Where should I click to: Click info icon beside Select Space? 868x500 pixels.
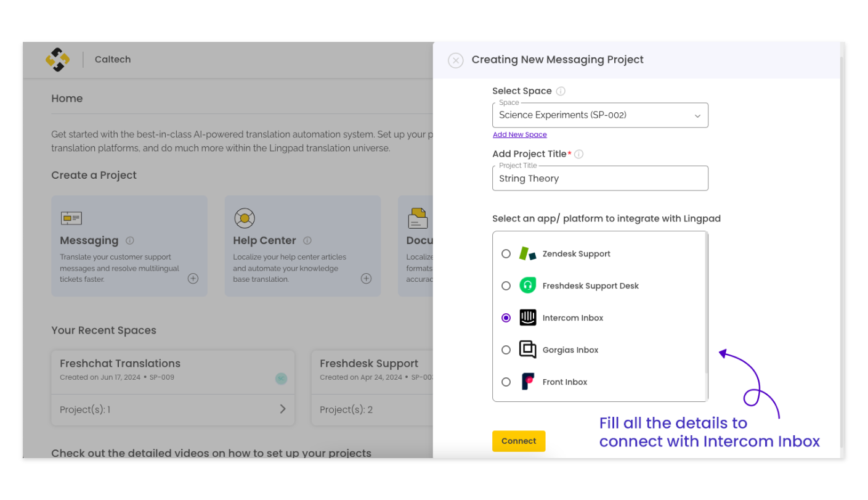pos(561,91)
